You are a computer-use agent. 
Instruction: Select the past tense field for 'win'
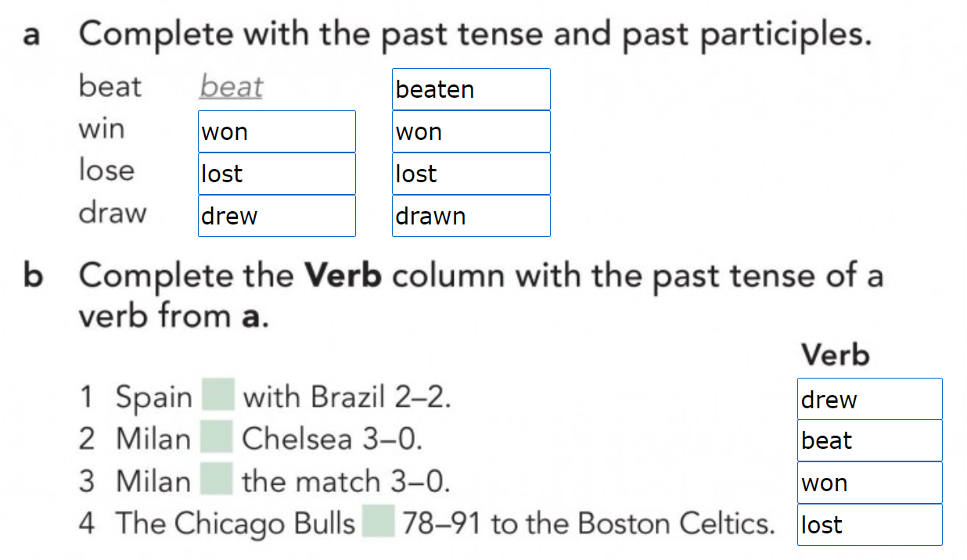coord(276,131)
